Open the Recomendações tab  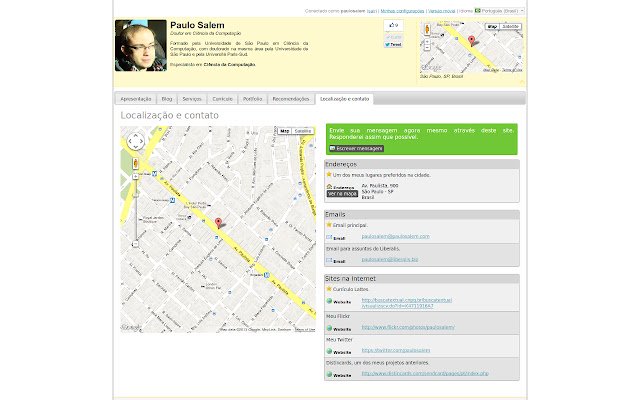(x=291, y=99)
